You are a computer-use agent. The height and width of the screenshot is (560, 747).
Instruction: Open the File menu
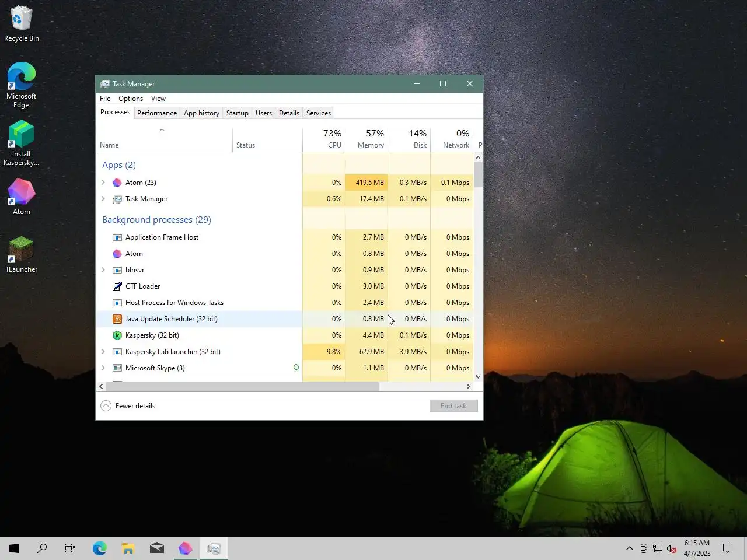pyautogui.click(x=105, y=99)
